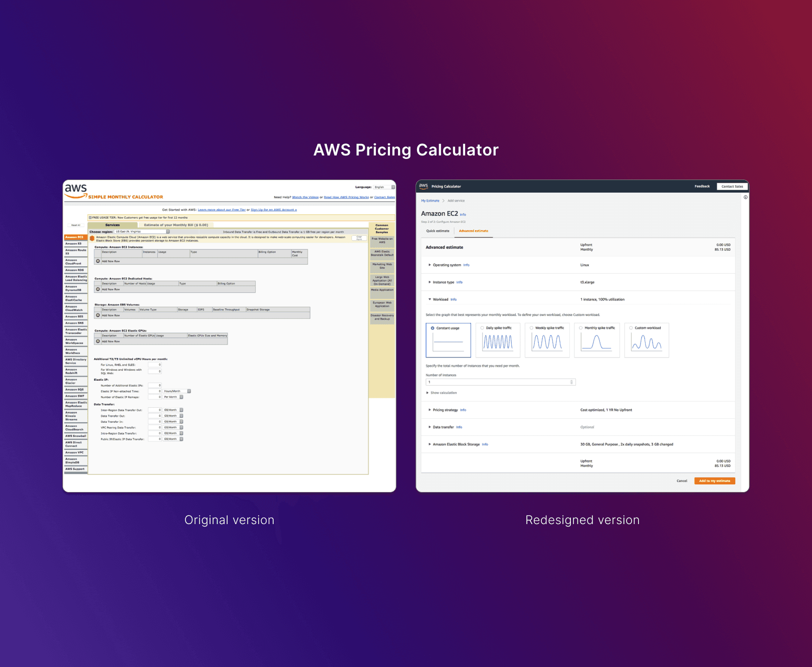Viewport: 812px width, 667px height.
Task: Click the info circle icon at right edge of redesigned page
Action: click(x=745, y=197)
